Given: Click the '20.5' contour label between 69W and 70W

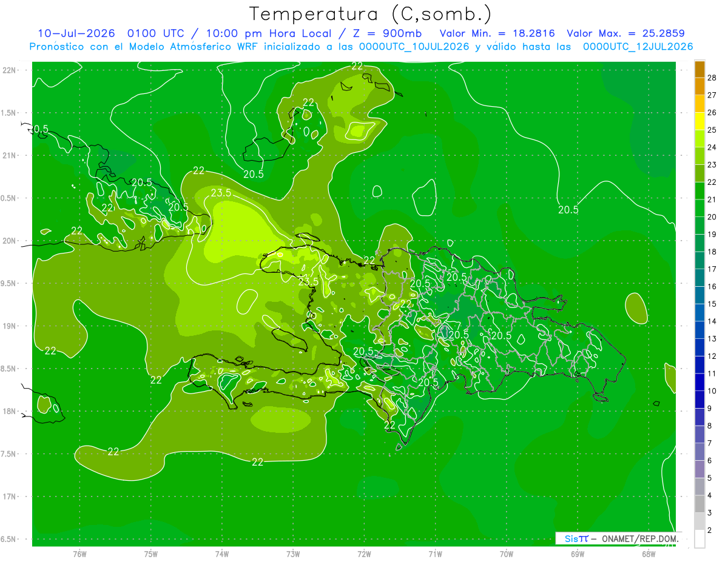Looking at the screenshot, I should 568,210.
